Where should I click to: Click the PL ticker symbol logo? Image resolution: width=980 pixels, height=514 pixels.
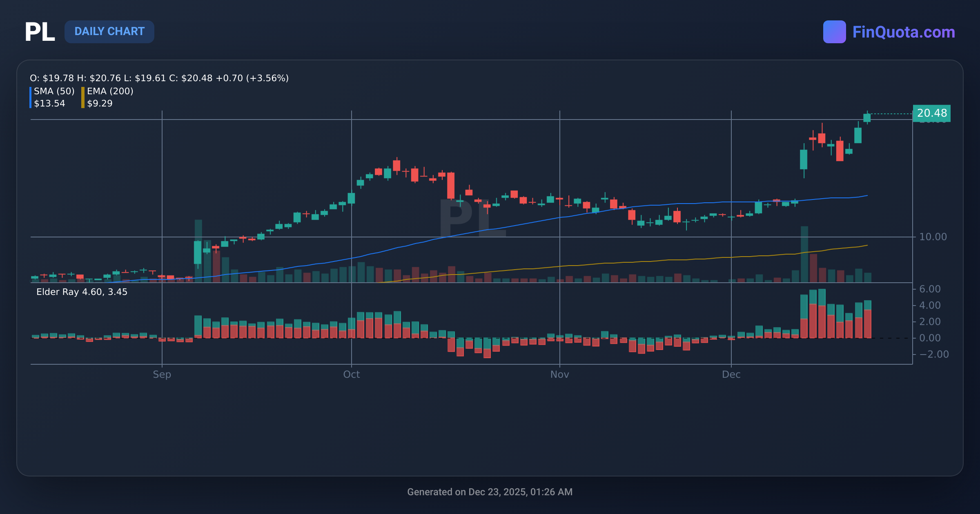pos(40,31)
